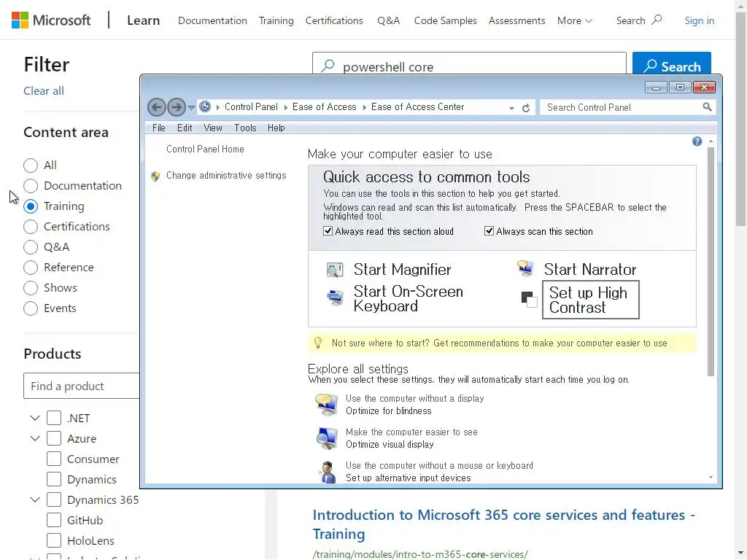Click the Back arrow in Control Panel
Image resolution: width=747 pixels, height=560 pixels.
click(157, 107)
